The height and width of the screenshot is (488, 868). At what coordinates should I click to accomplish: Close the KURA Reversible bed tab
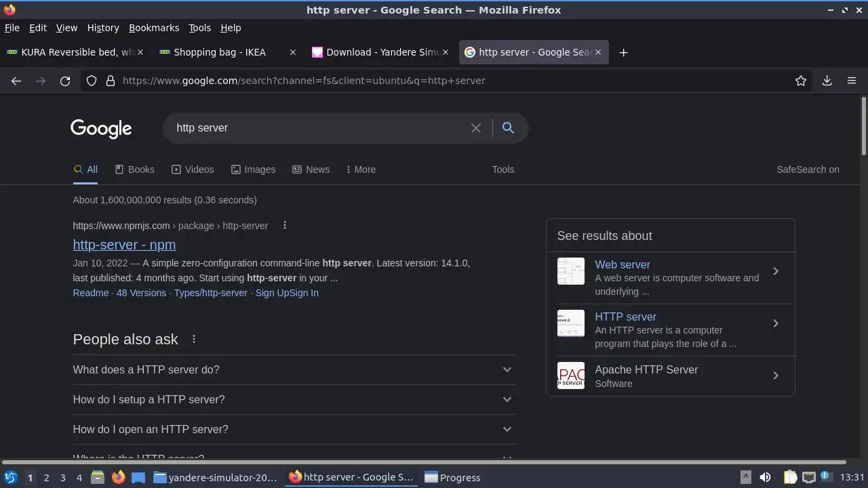(140, 52)
